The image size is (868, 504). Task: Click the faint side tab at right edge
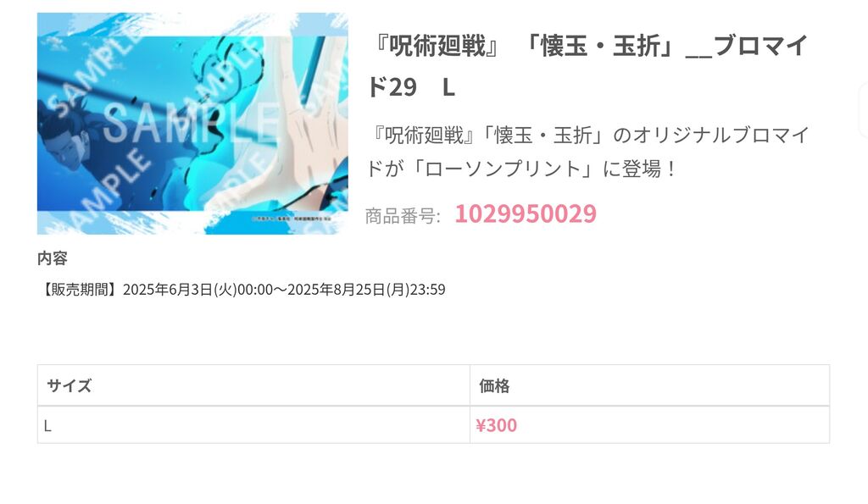click(863, 109)
